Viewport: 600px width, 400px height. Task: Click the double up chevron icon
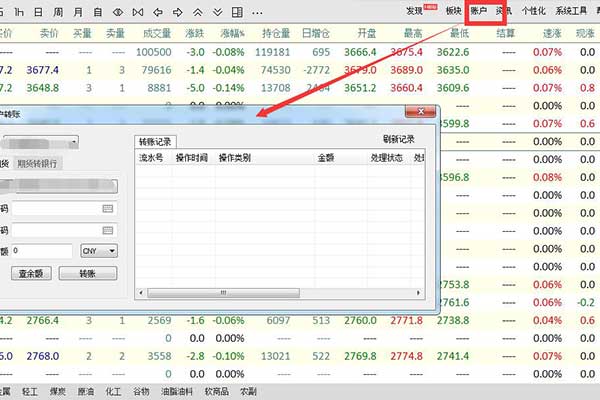[197, 12]
